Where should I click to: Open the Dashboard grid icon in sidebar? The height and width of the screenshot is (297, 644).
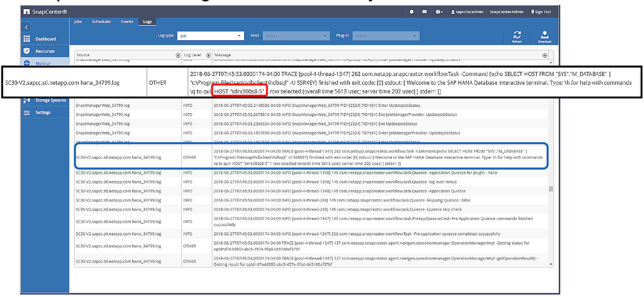(27, 39)
